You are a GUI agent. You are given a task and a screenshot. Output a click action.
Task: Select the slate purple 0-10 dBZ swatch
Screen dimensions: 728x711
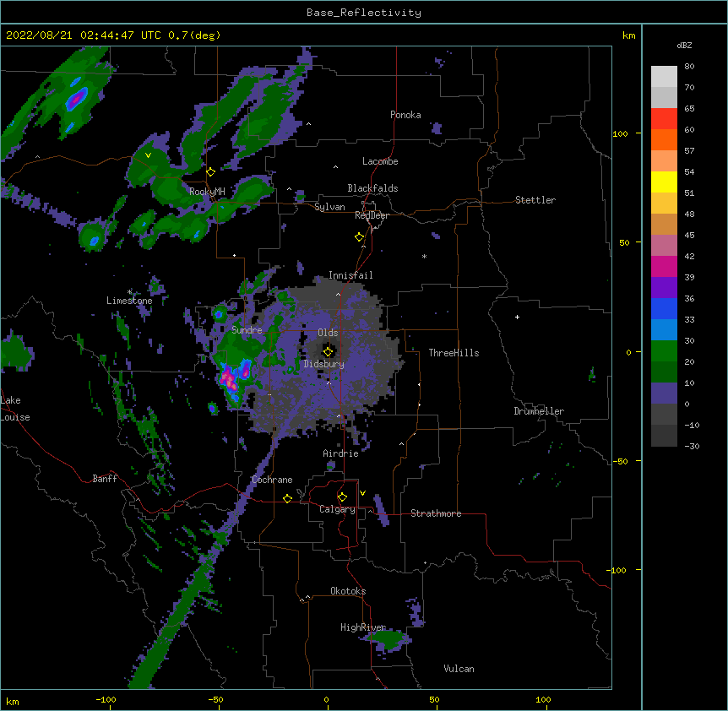point(664,393)
